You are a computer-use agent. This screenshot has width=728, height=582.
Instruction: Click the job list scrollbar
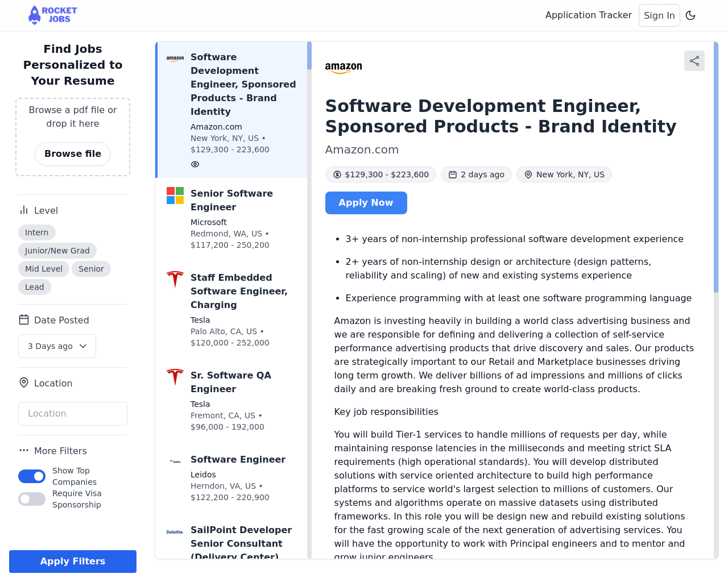point(309,56)
